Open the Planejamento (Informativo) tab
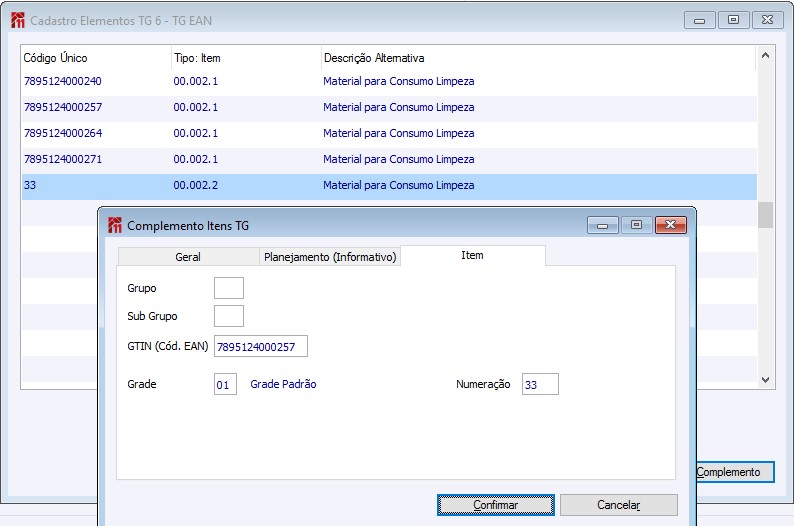This screenshot has height=526, width=794. 330,257
